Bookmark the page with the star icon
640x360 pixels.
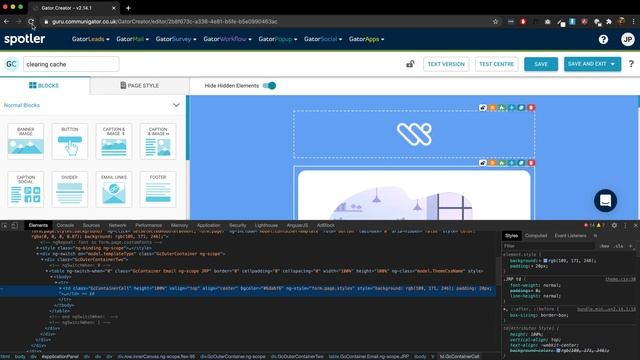coord(496,21)
